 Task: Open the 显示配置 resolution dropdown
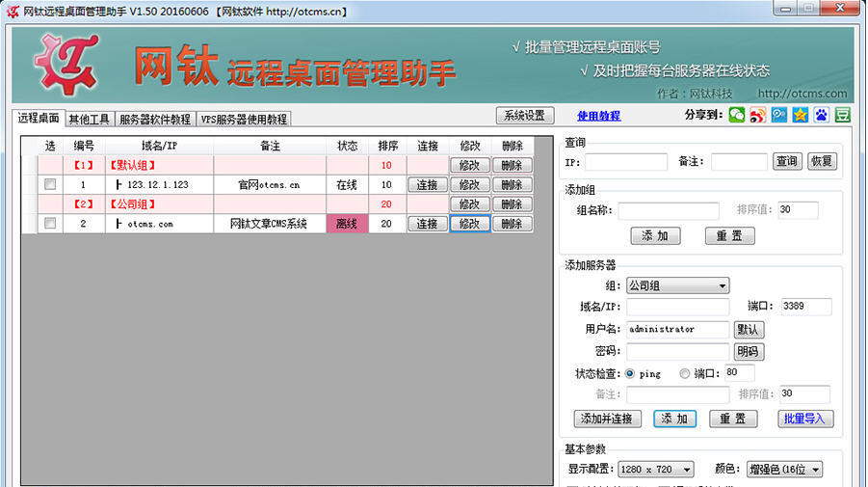(655, 470)
